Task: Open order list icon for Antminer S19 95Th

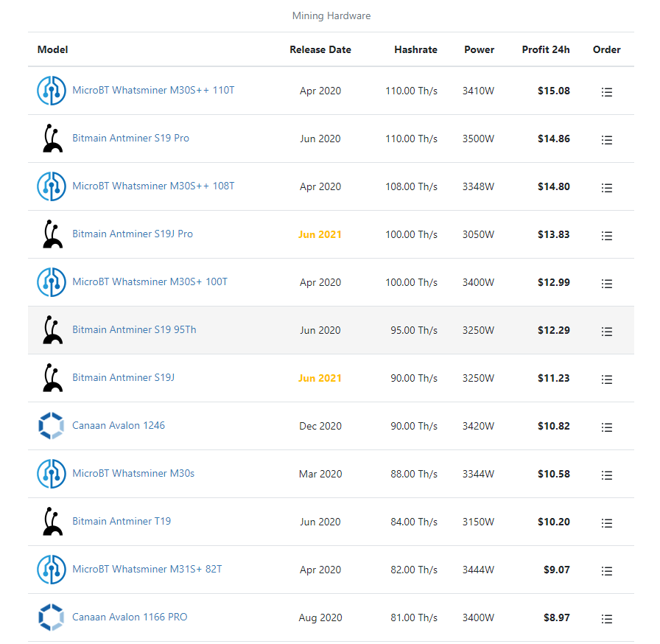Action: coord(606,332)
